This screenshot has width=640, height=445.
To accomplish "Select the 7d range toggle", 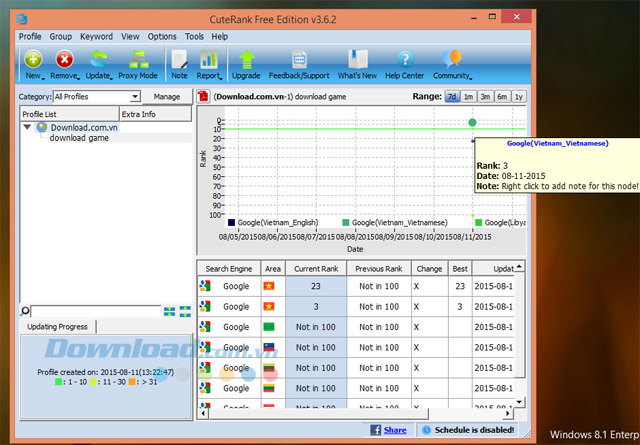I will point(452,97).
